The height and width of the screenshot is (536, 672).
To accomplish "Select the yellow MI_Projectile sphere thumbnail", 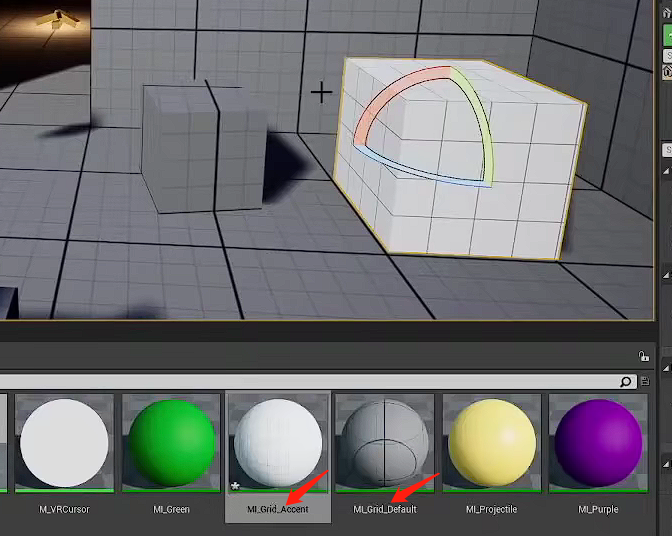I will pyautogui.click(x=492, y=443).
